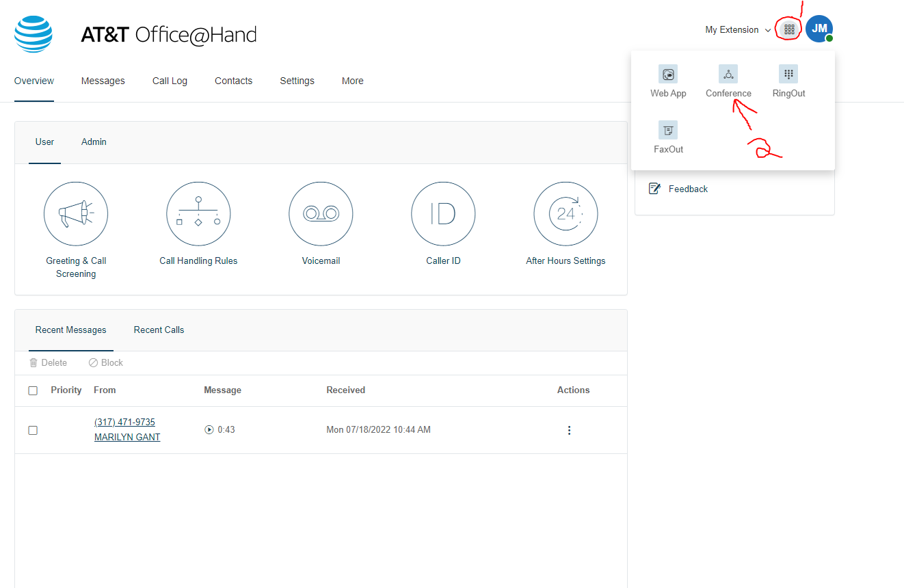
Task: Expand the My Extension dropdown
Action: [738, 30]
